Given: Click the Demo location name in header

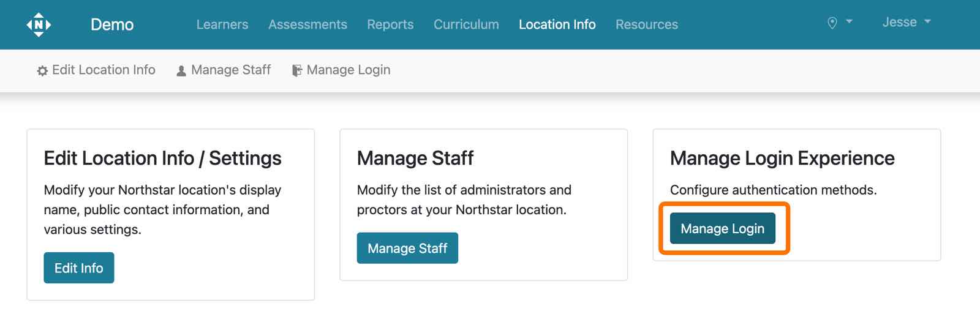Looking at the screenshot, I should 112,24.
